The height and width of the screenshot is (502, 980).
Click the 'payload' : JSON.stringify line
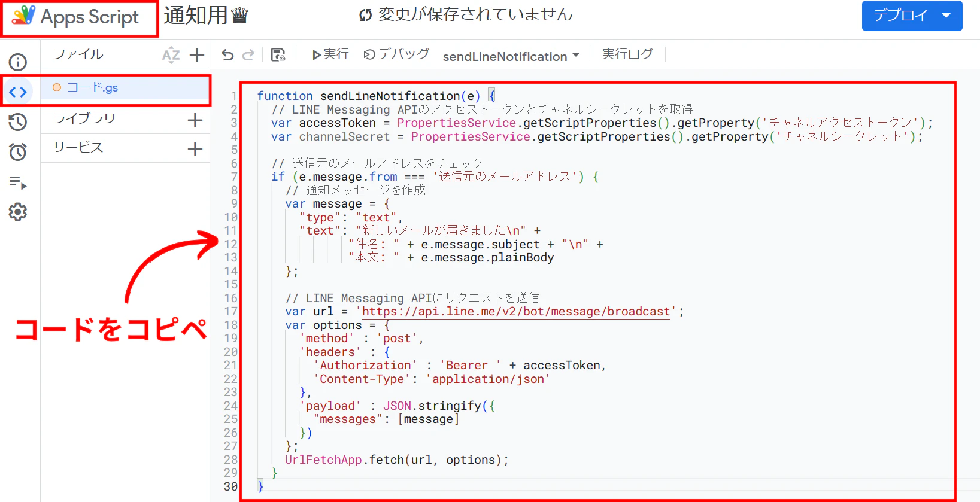pyautogui.click(x=398, y=406)
